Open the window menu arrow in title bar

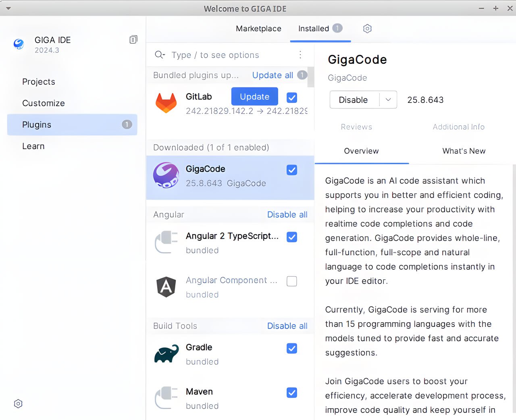pos(8,8)
